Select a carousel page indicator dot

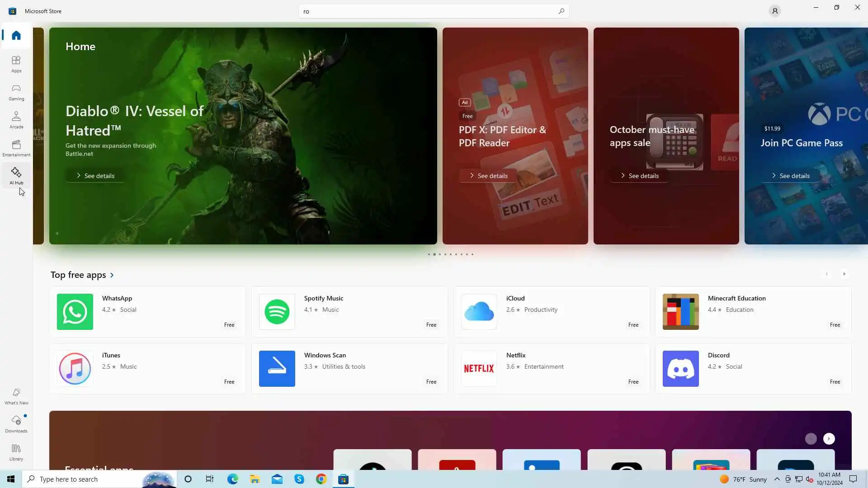pyautogui.click(x=440, y=254)
